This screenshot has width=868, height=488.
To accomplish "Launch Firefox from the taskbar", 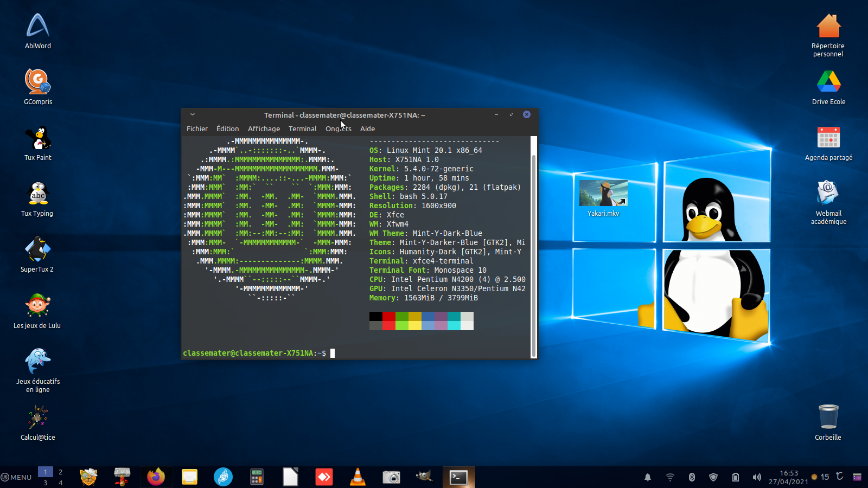I will 156,477.
